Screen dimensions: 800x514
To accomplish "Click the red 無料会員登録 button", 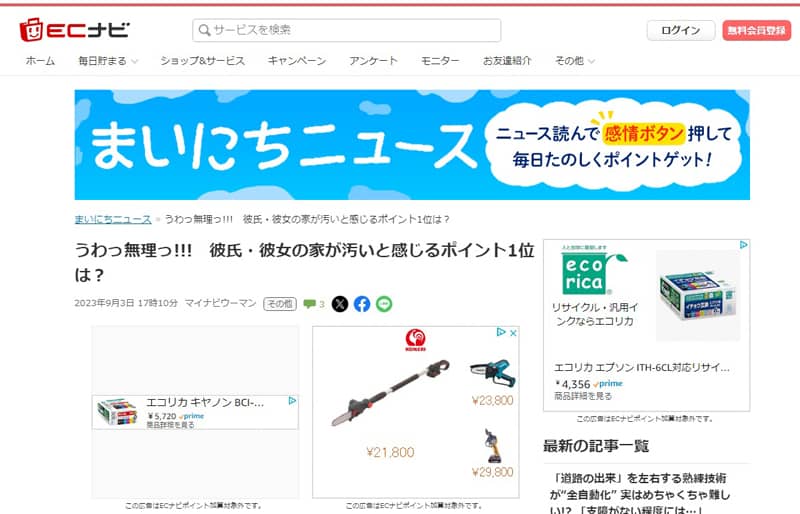I will point(757,31).
